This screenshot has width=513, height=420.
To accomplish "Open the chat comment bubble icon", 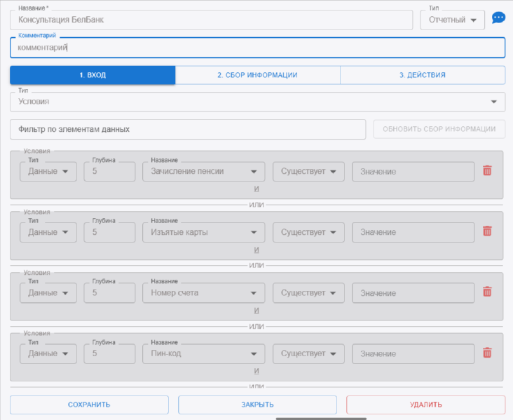I will pyautogui.click(x=498, y=18).
